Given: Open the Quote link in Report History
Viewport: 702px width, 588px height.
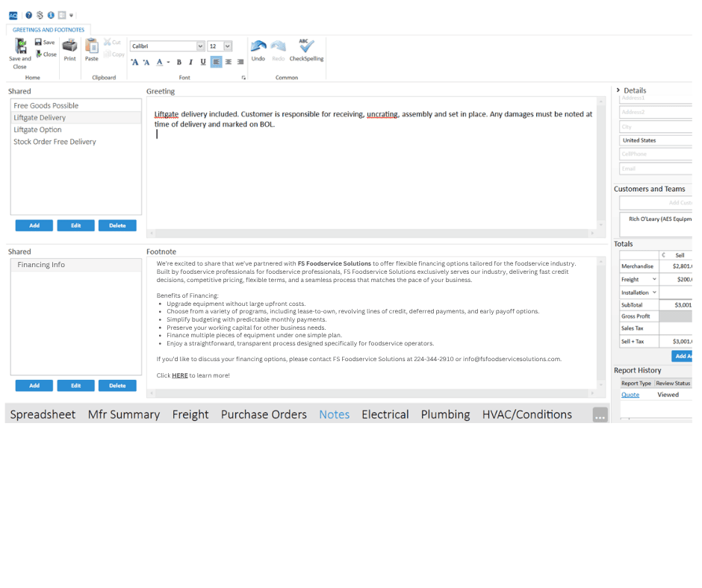Looking at the screenshot, I should click(630, 395).
